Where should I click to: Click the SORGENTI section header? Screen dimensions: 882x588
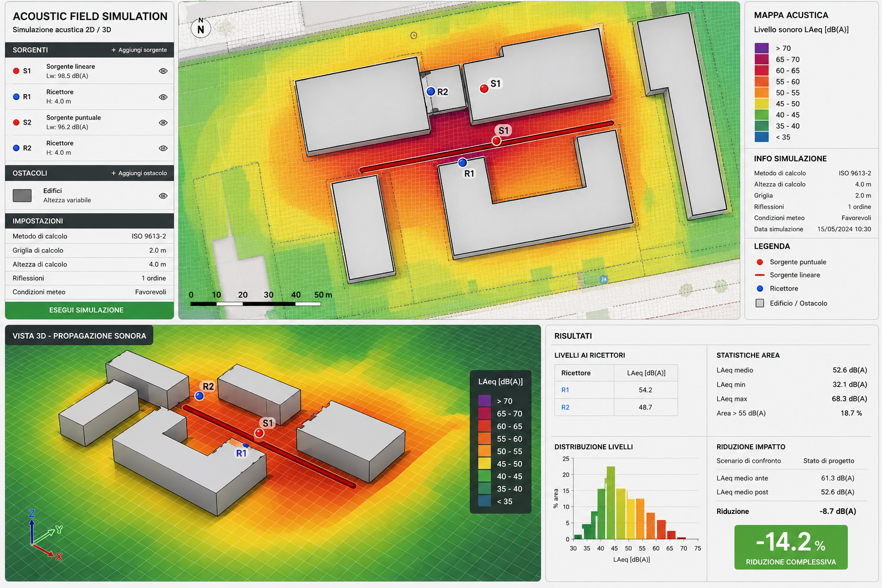click(x=90, y=50)
